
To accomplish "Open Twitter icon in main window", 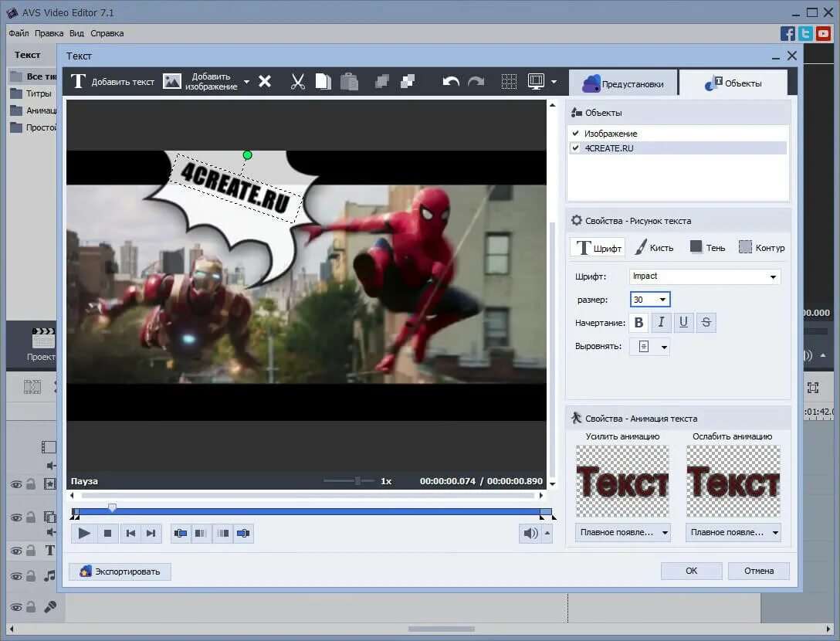I will pyautogui.click(x=805, y=33).
